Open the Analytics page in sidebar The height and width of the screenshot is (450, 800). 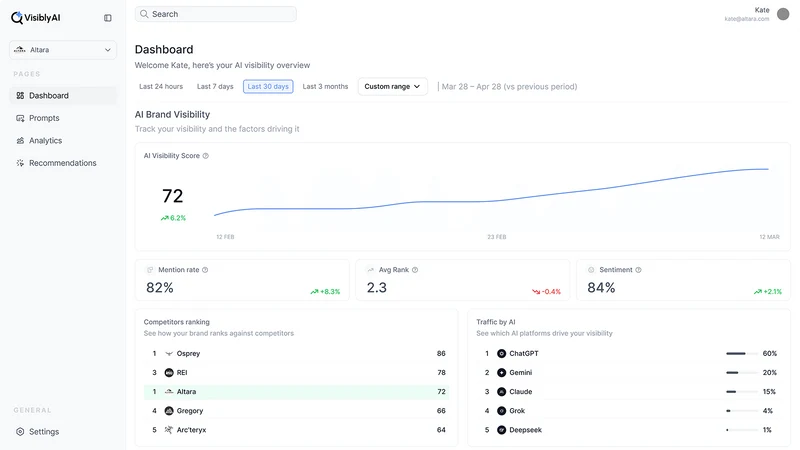63,140
